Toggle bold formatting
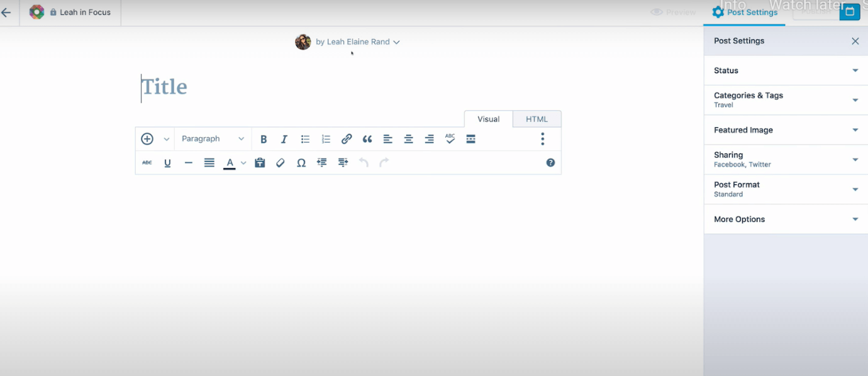This screenshot has width=868, height=376. [264, 138]
